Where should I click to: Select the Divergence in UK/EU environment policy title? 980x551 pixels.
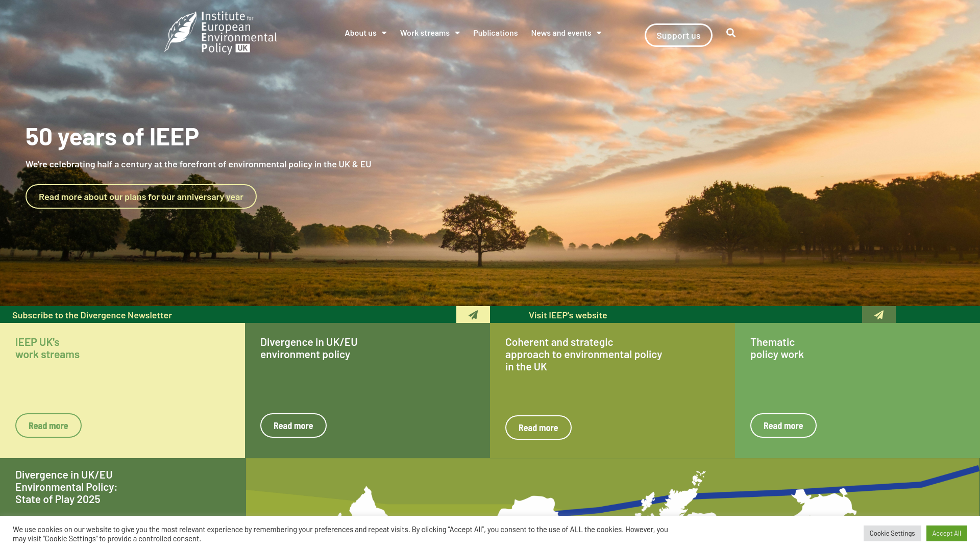pos(309,348)
